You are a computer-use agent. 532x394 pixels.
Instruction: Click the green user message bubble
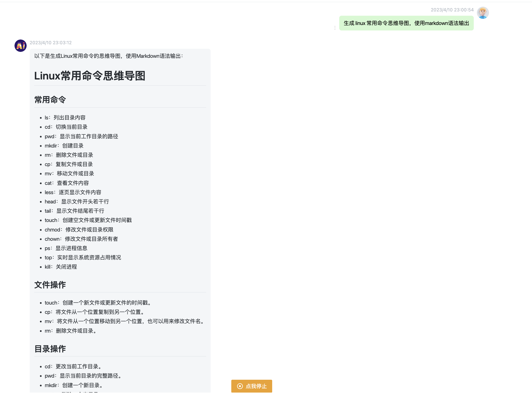406,23
